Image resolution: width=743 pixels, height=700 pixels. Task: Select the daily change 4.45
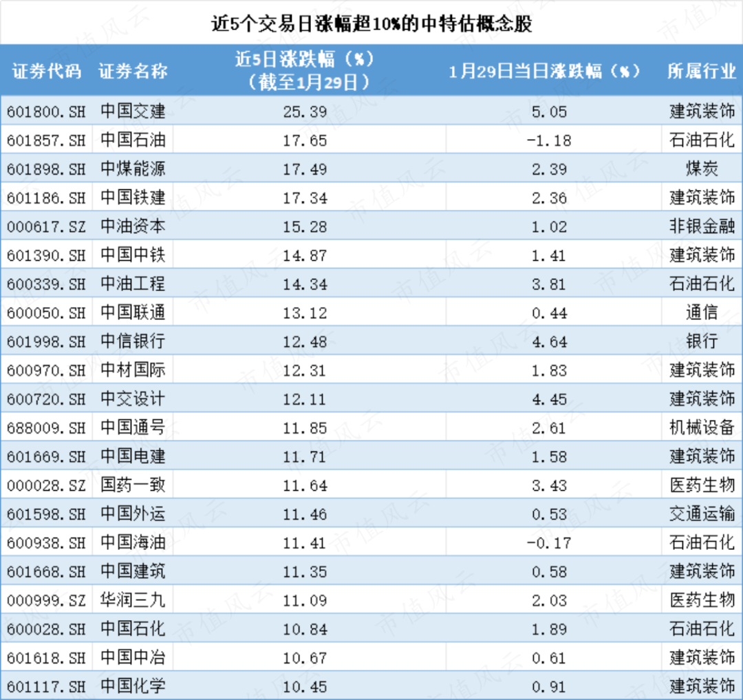click(x=549, y=399)
